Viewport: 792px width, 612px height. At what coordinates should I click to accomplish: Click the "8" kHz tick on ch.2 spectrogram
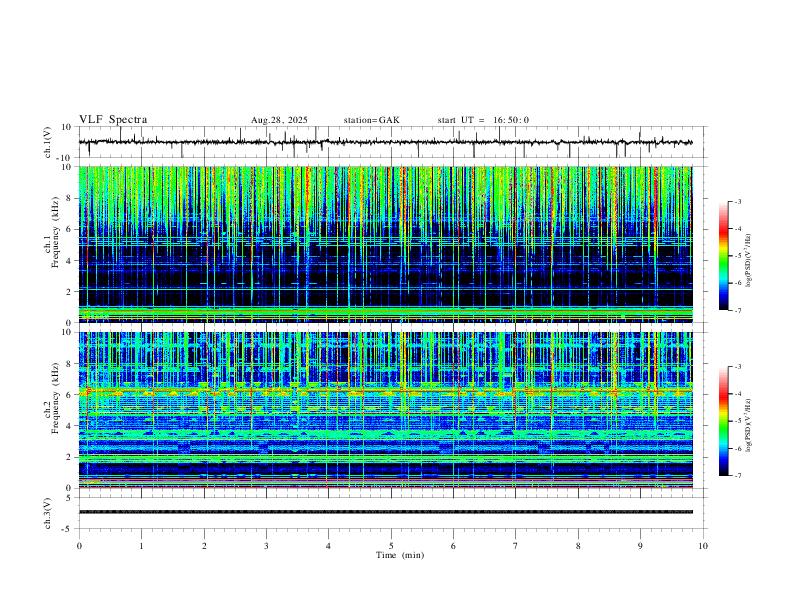pyautogui.click(x=69, y=364)
